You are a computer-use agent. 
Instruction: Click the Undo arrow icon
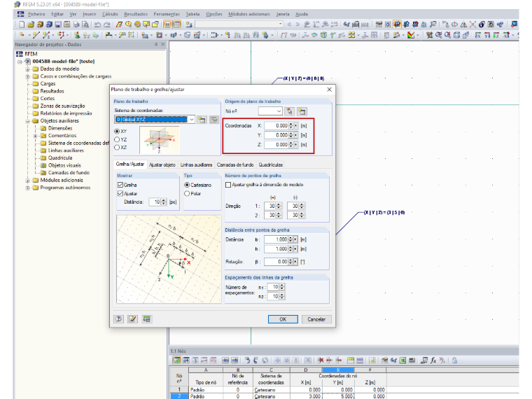98,24
